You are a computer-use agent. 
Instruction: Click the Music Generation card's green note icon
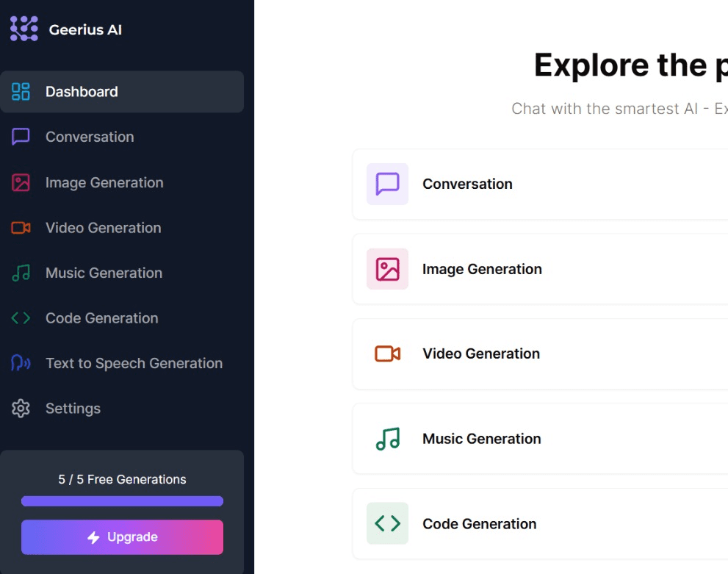click(x=387, y=439)
